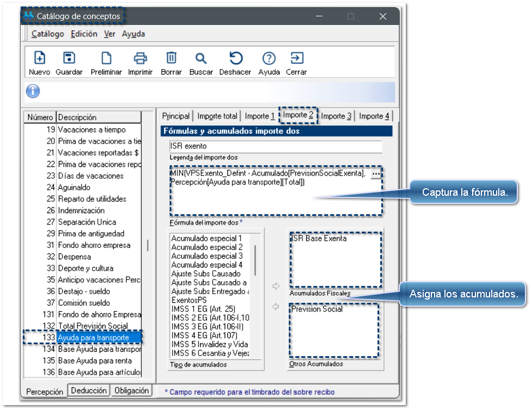Switch to the Importe 3 tab

tap(336, 116)
